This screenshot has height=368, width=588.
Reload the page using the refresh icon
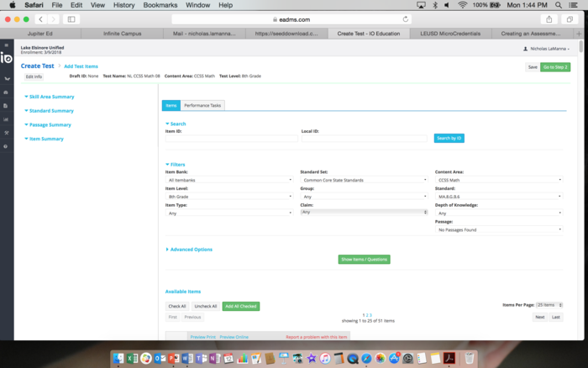coord(407,18)
